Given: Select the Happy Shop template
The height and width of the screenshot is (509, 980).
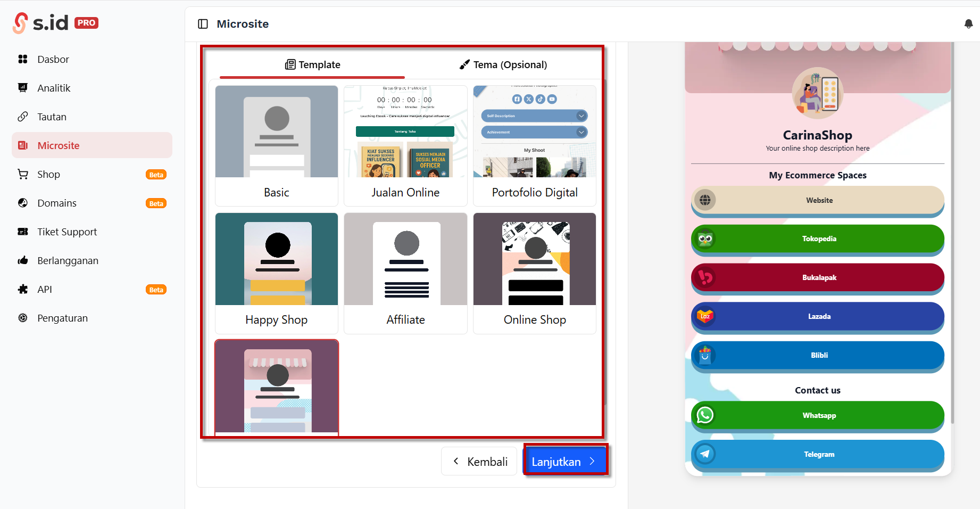Looking at the screenshot, I should (277, 273).
